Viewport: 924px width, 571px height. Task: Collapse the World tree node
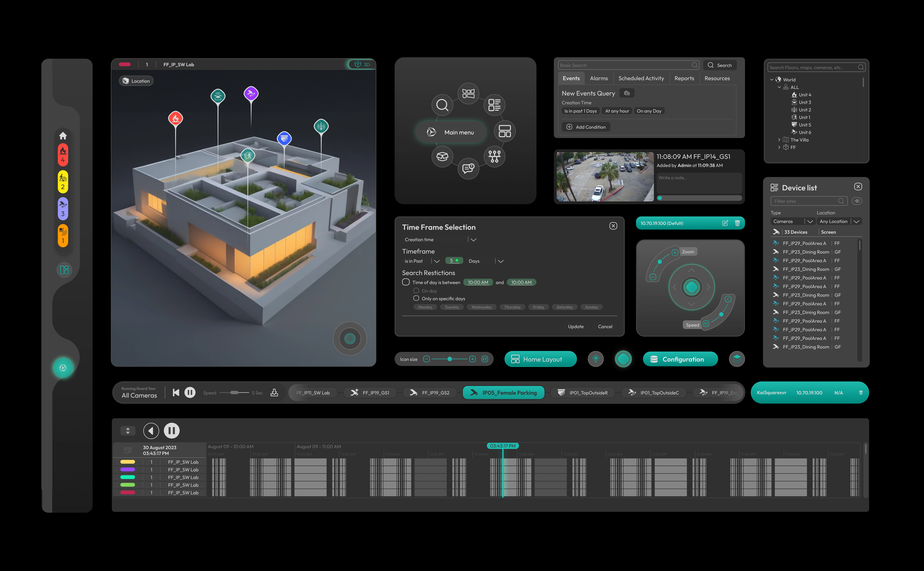coord(772,80)
